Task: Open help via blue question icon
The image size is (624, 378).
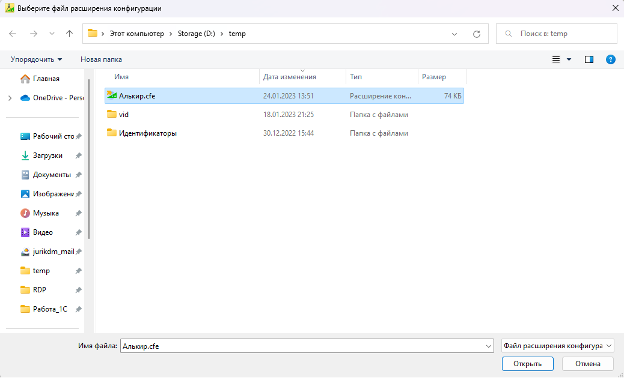Action: (610, 59)
